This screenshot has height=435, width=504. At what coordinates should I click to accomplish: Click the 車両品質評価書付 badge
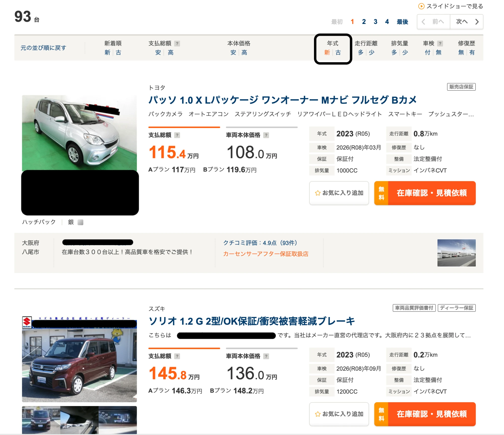pos(414,308)
